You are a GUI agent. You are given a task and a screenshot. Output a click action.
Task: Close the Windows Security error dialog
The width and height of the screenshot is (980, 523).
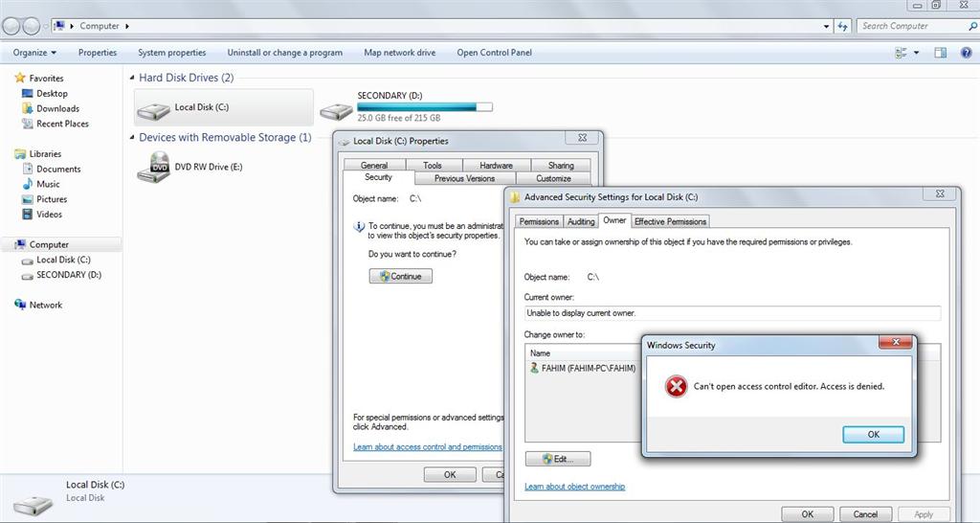pyautogui.click(x=896, y=343)
